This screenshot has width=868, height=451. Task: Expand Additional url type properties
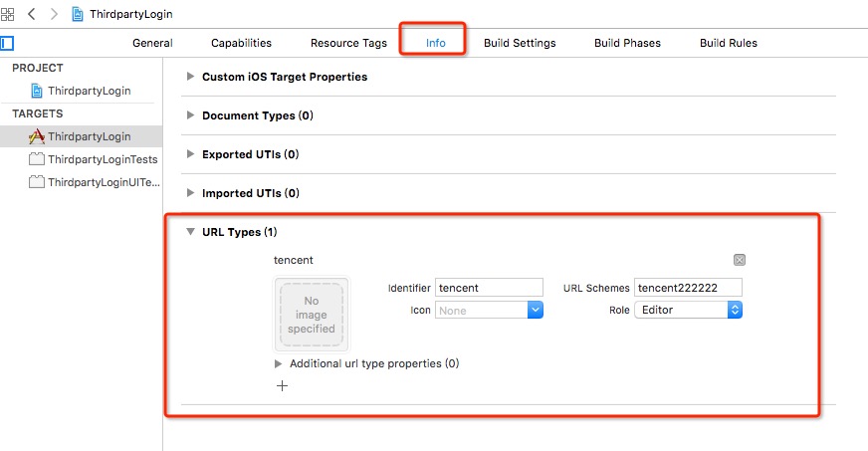[x=279, y=363]
